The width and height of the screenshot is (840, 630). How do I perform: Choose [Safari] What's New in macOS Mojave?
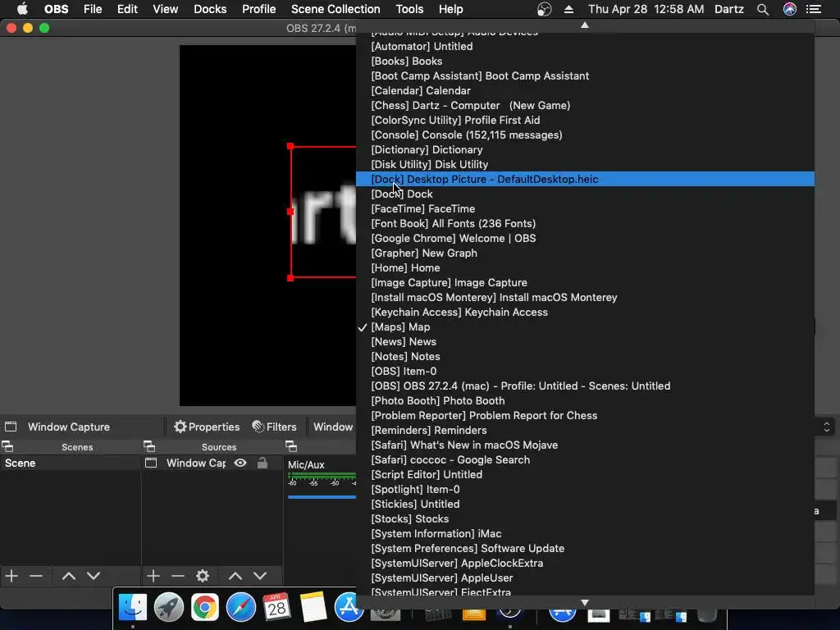[x=585, y=445]
